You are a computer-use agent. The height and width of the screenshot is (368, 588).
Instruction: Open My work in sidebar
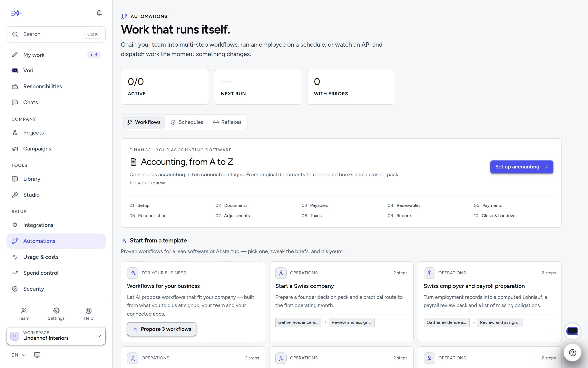click(x=56, y=55)
